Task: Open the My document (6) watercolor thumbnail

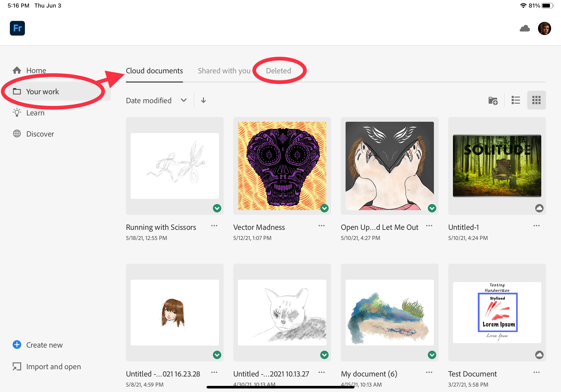Action: [x=389, y=313]
